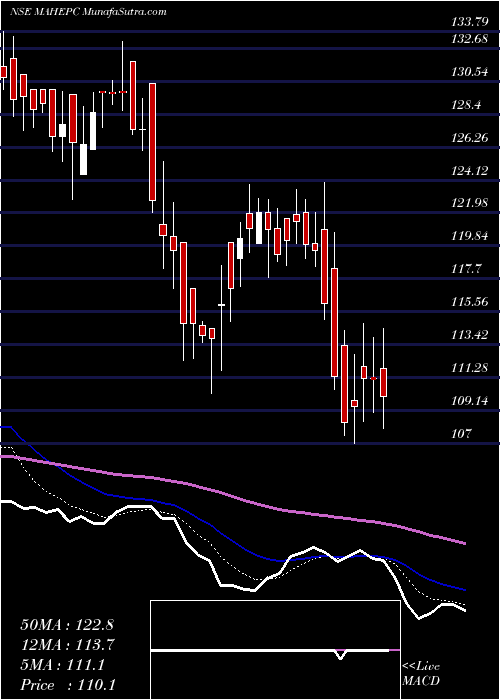This screenshot has height=700, width=500.
Task: Click the 119.84 price axis label
Action: [x=470, y=236]
